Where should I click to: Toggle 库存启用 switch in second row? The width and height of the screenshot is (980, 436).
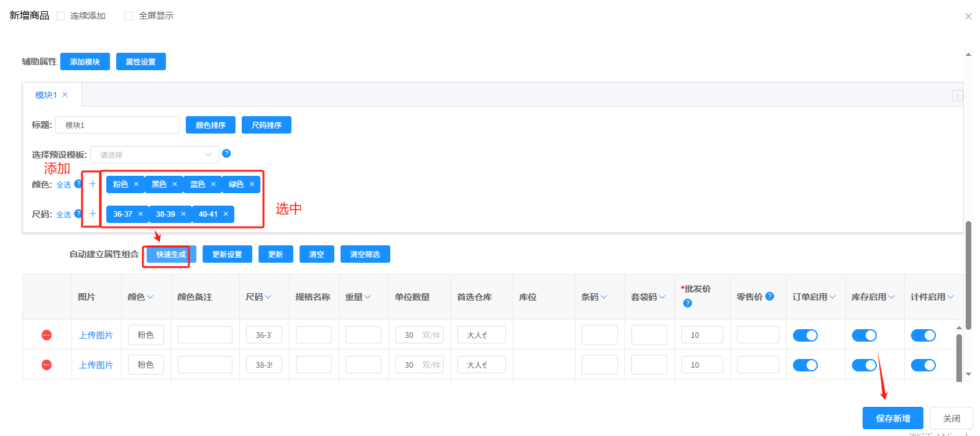point(864,365)
